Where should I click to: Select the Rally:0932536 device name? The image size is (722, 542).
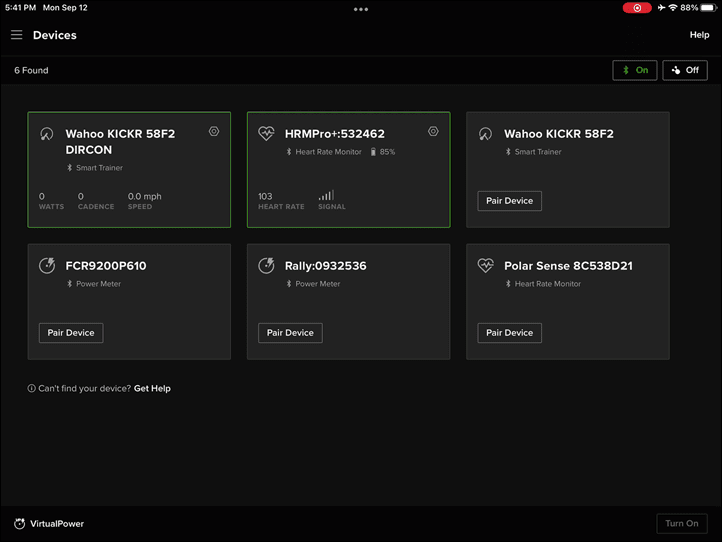click(x=326, y=266)
